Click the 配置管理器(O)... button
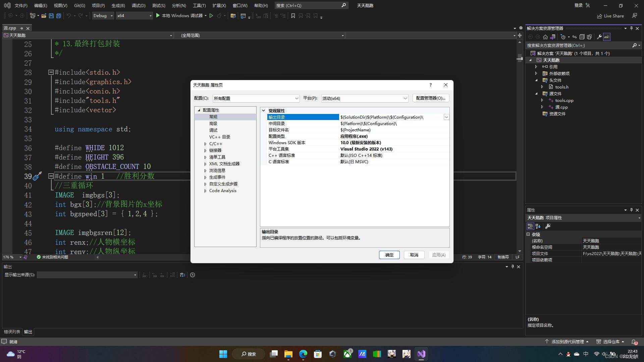 pos(431,98)
